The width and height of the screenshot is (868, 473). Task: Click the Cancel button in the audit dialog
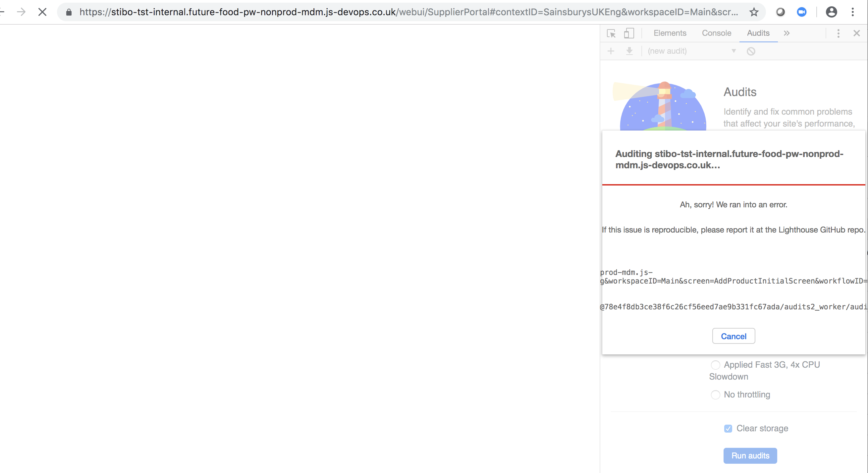click(733, 336)
